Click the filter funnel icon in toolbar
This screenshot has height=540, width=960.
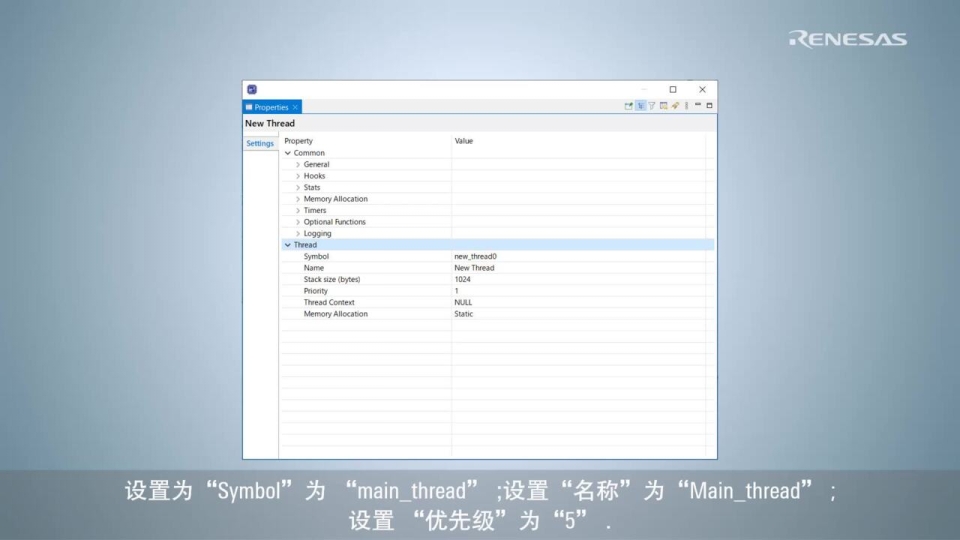[651, 106]
